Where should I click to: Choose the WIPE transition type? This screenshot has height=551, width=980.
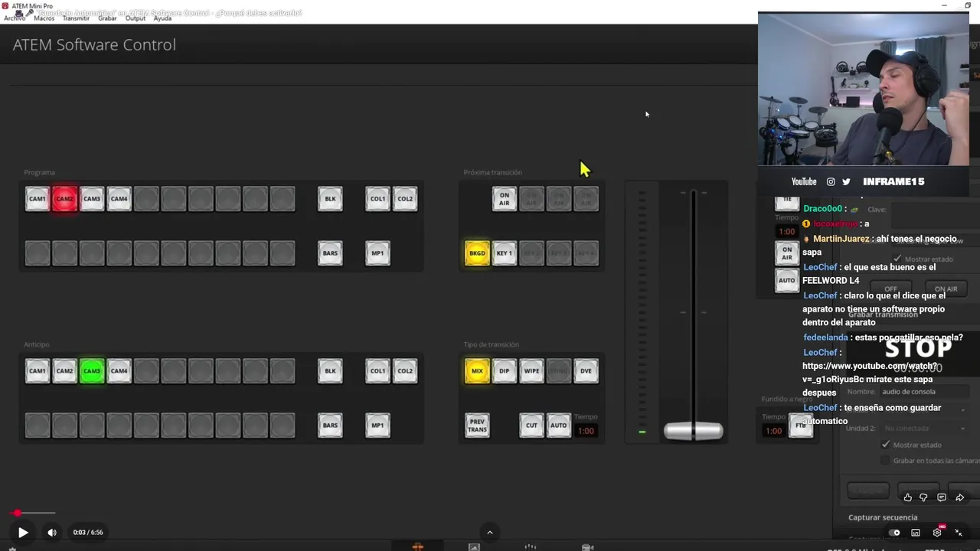coord(531,371)
